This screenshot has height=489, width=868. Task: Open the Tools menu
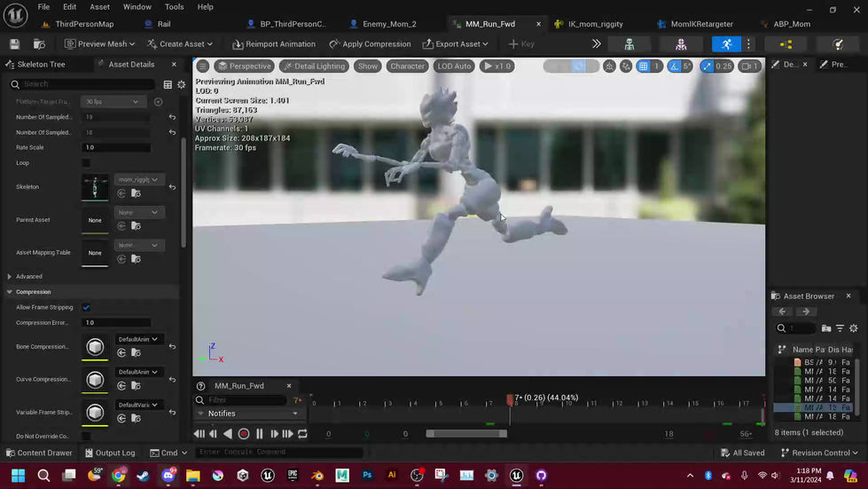(174, 6)
